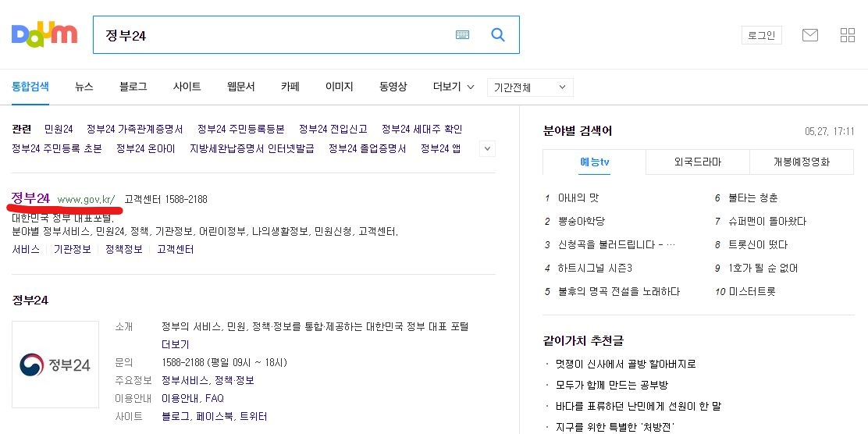Open article 지구를 위한 특별한 '처방전'
The image size is (868, 434).
click(615, 427)
